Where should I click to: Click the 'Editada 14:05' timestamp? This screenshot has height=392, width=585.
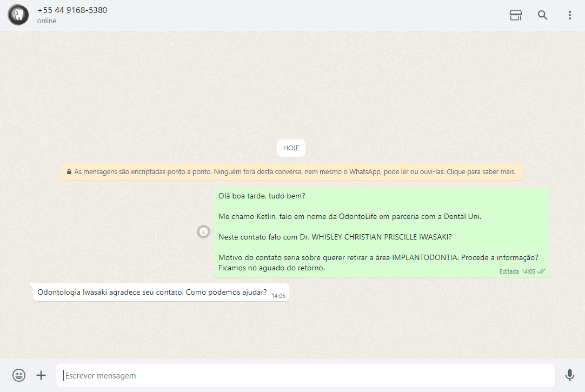[517, 271]
